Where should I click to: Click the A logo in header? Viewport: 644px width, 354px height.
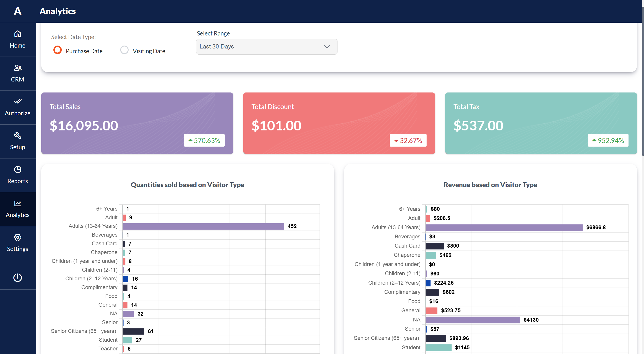click(x=18, y=11)
